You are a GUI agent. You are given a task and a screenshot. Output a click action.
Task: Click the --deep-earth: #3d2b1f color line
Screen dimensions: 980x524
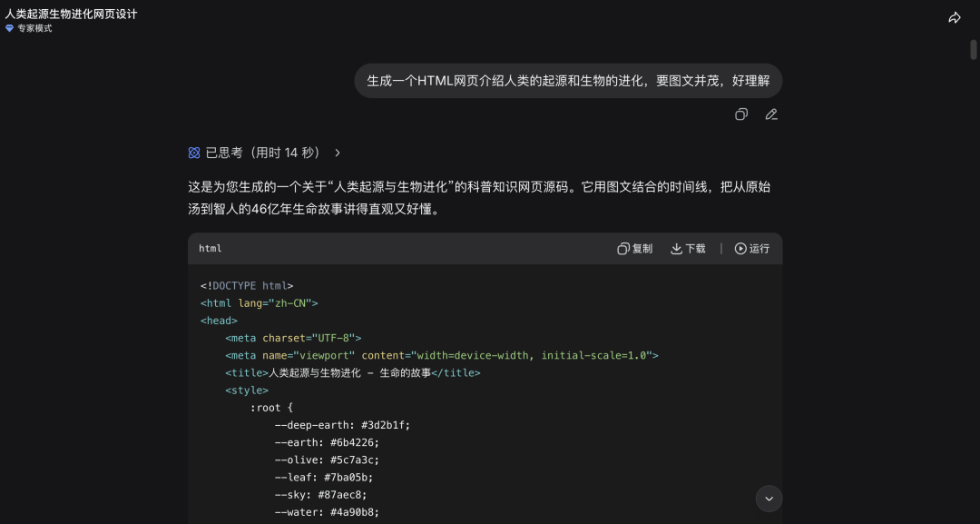[x=342, y=425]
